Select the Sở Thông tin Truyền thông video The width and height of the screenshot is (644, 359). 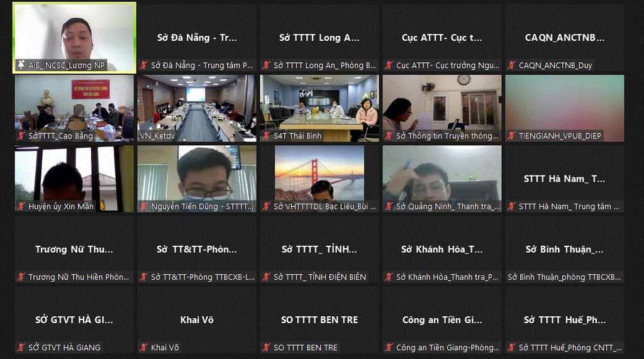coord(442,108)
